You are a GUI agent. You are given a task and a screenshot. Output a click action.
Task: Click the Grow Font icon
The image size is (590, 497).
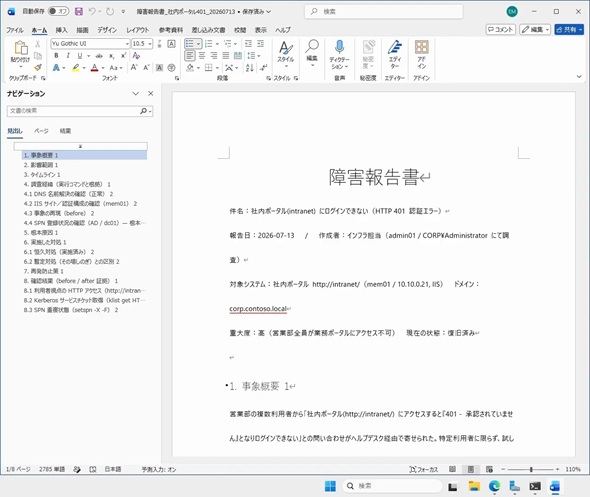pos(134,68)
